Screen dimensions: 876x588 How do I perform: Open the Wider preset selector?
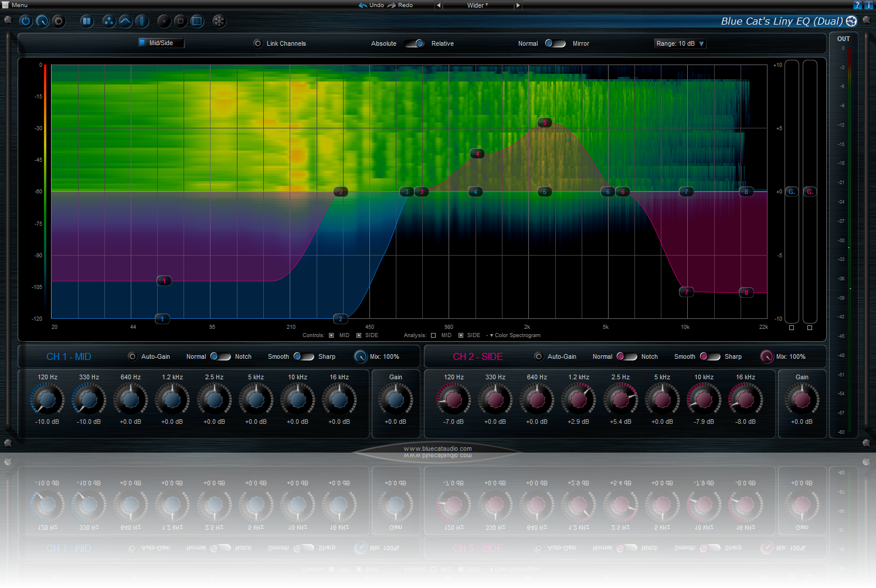pos(477,5)
